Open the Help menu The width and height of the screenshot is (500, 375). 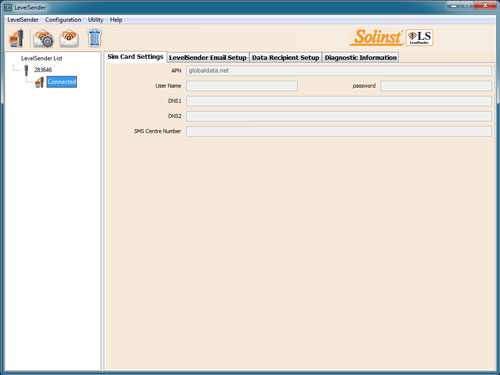(x=116, y=20)
